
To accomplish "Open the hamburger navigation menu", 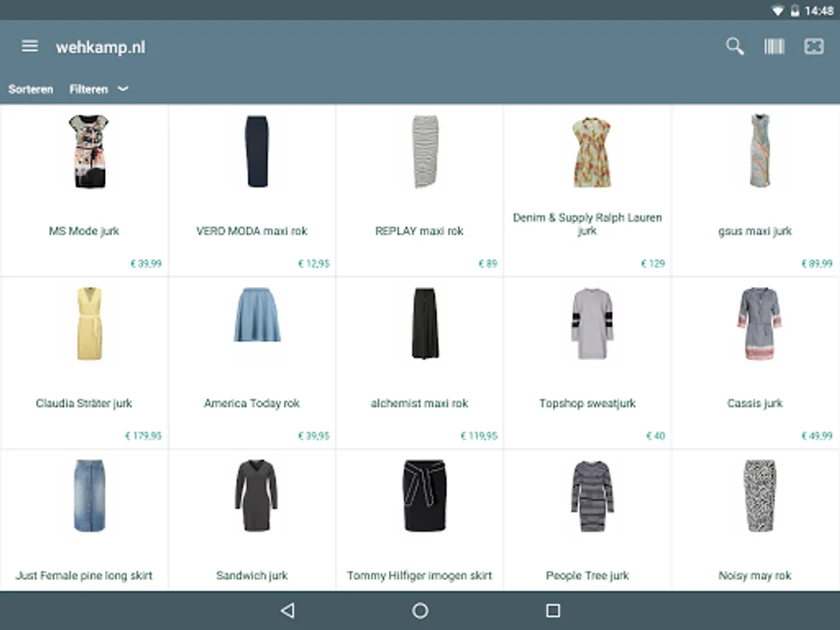I will [x=29, y=46].
